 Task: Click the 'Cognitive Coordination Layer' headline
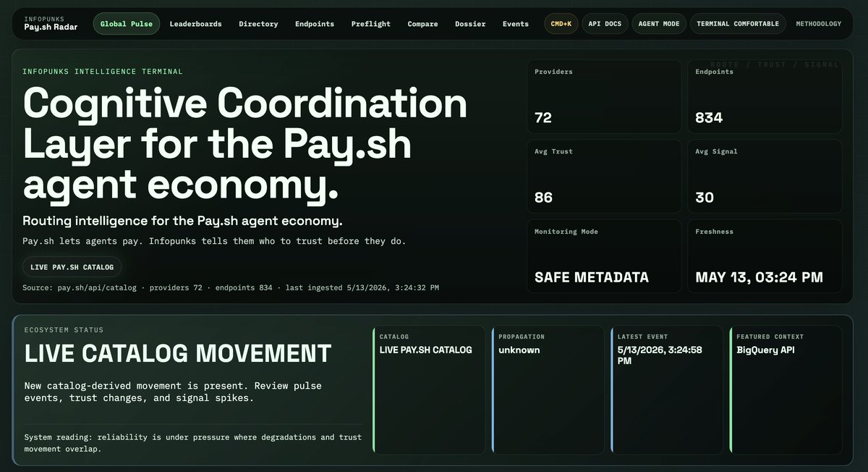tap(245, 143)
